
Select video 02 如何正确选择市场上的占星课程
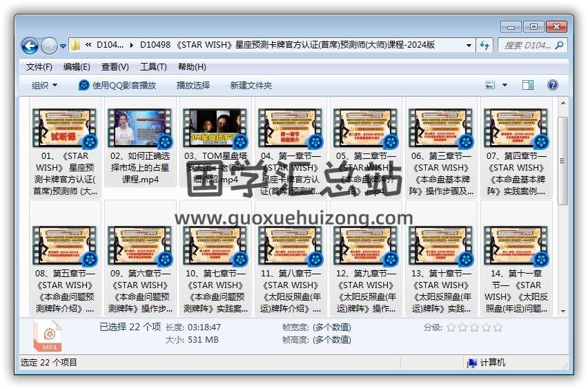[140, 128]
